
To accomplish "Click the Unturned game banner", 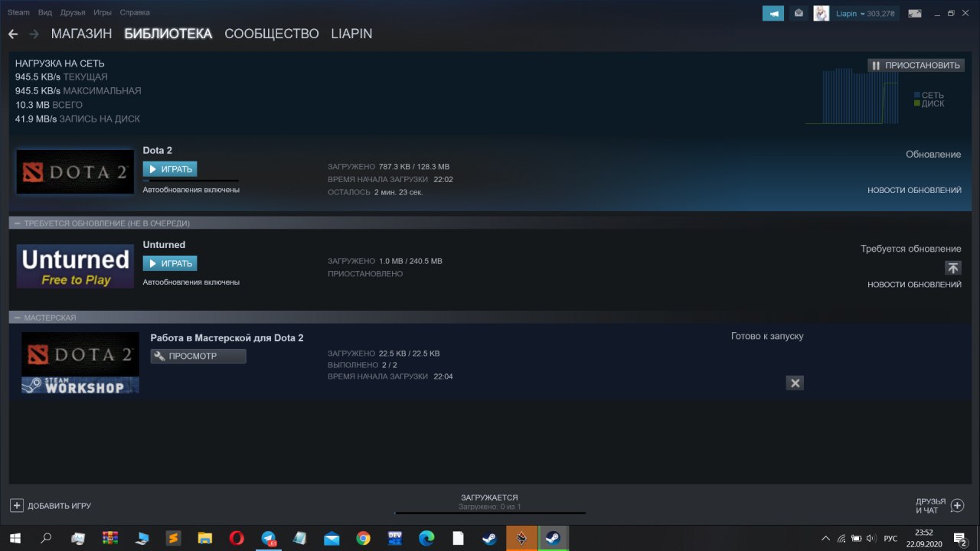I will [75, 266].
